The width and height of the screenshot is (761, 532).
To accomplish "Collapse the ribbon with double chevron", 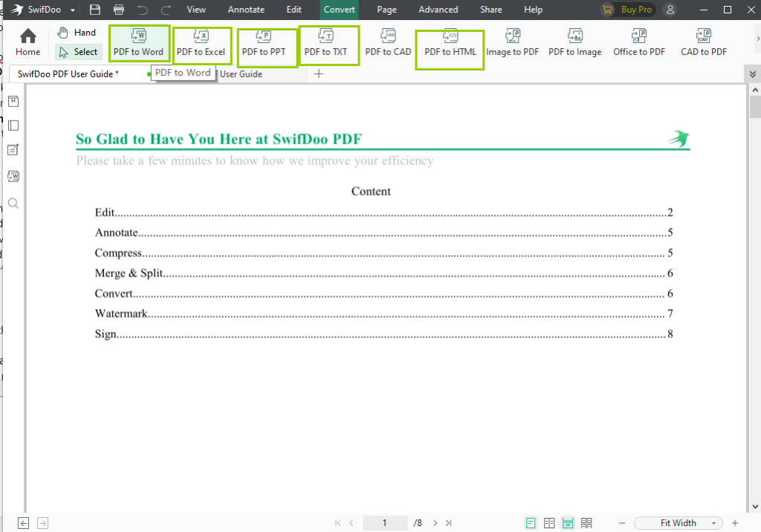I will pyautogui.click(x=753, y=74).
